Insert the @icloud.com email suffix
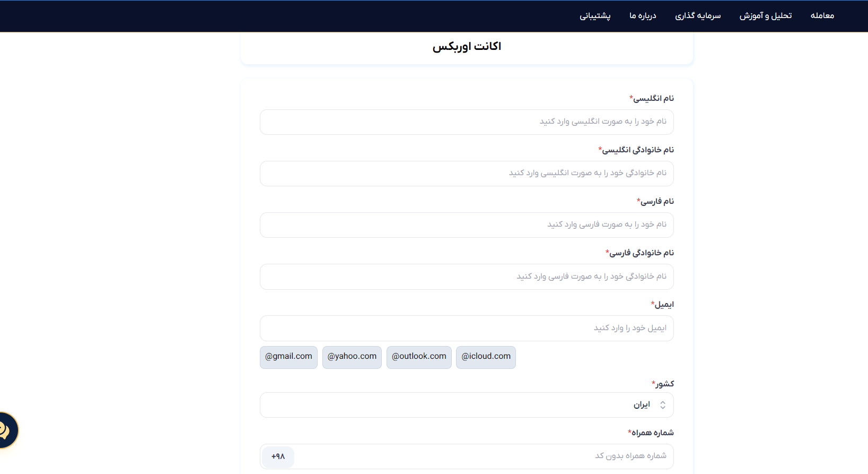The height and width of the screenshot is (474, 868). tap(486, 357)
